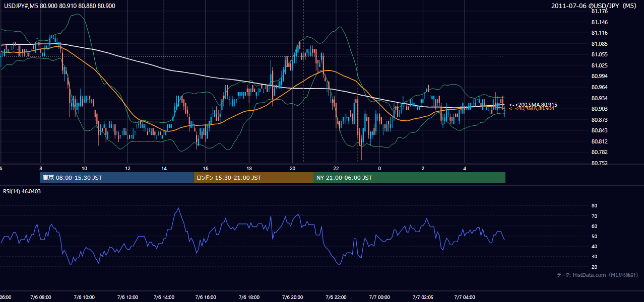This screenshot has height=302, width=644.
Task: Select the 東京 08:00-15:30 JST session bar
Action: coord(117,178)
